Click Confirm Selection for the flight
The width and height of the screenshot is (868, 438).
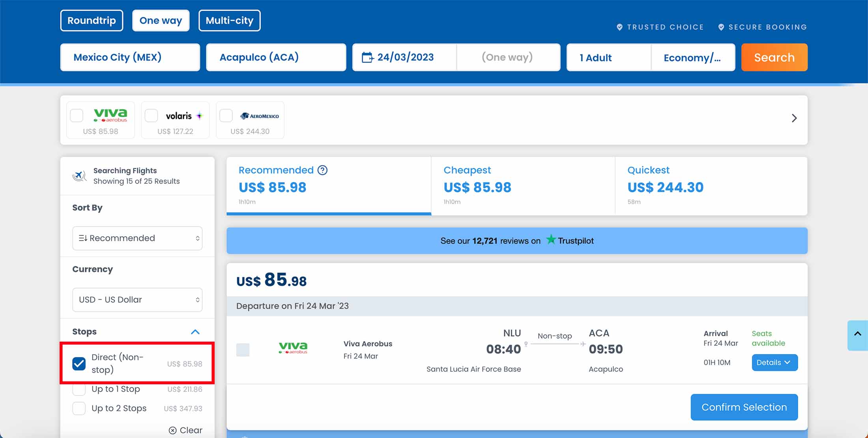[744, 407]
